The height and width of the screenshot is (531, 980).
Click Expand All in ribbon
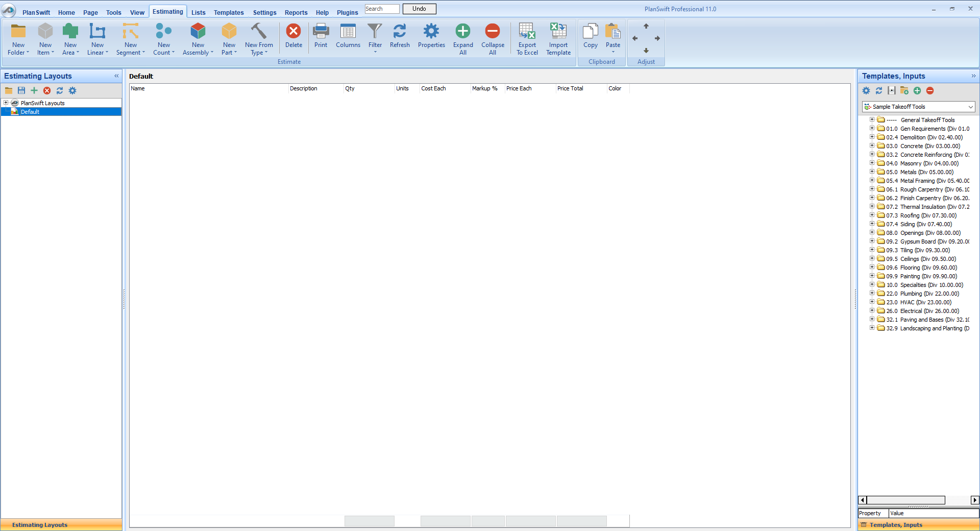[463, 39]
